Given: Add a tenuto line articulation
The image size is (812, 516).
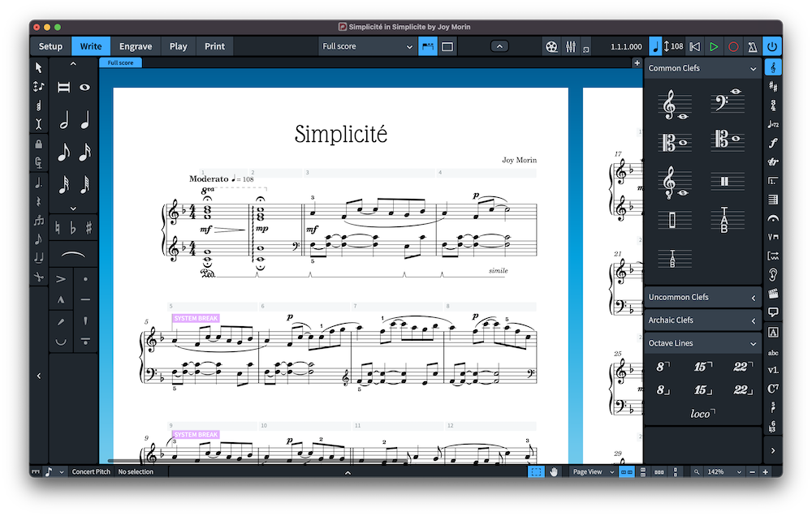Looking at the screenshot, I should (x=85, y=299).
